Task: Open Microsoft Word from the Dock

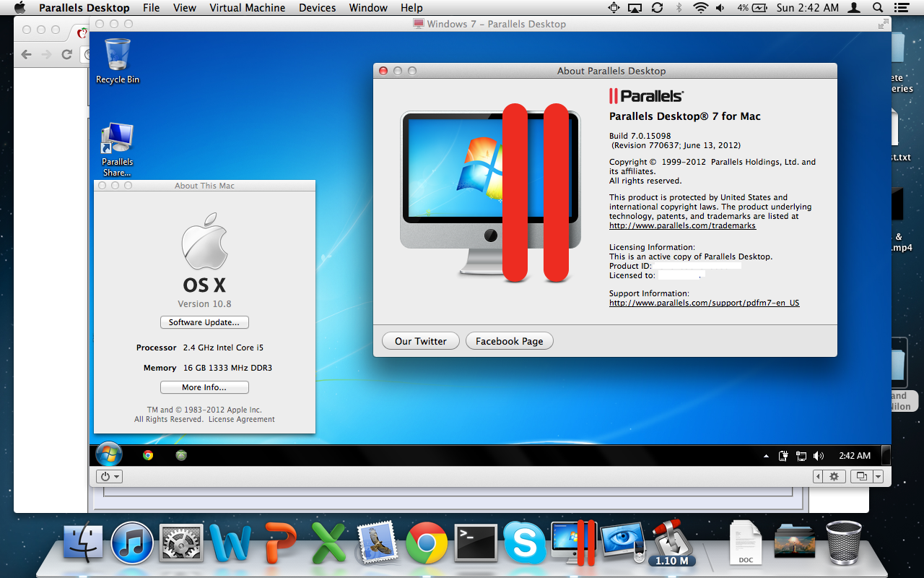Action: click(230, 543)
